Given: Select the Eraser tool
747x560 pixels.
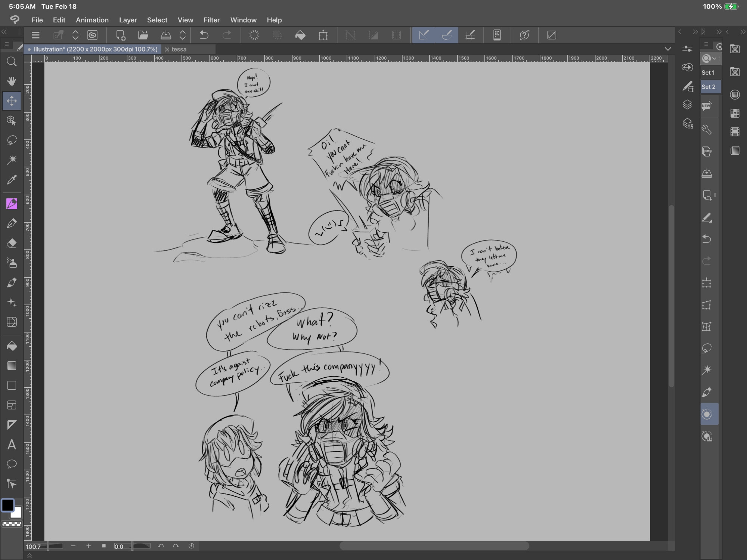Looking at the screenshot, I should (12, 243).
